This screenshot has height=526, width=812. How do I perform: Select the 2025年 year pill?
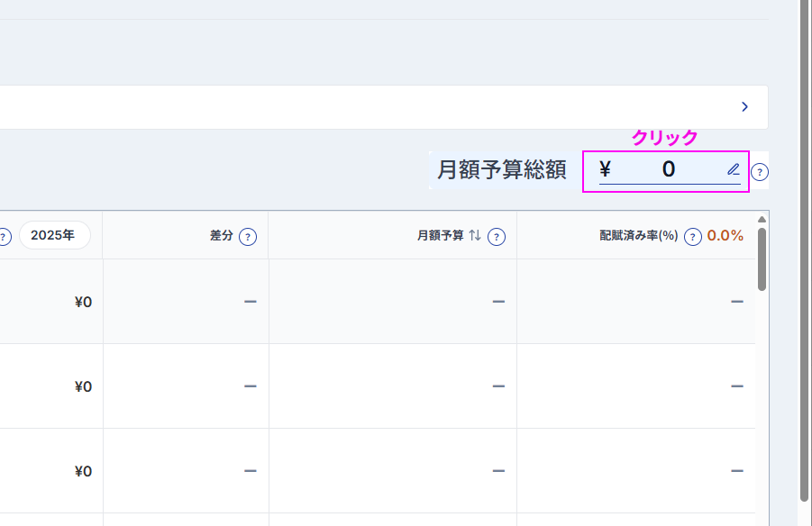(x=55, y=235)
